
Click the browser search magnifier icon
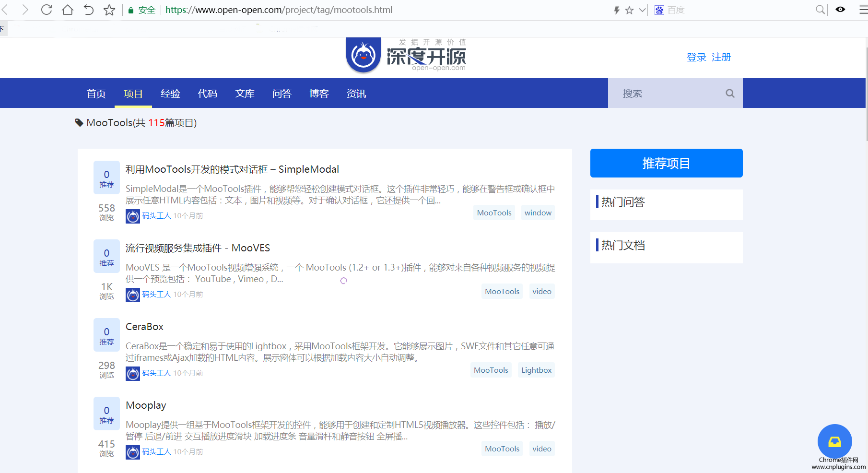point(821,10)
